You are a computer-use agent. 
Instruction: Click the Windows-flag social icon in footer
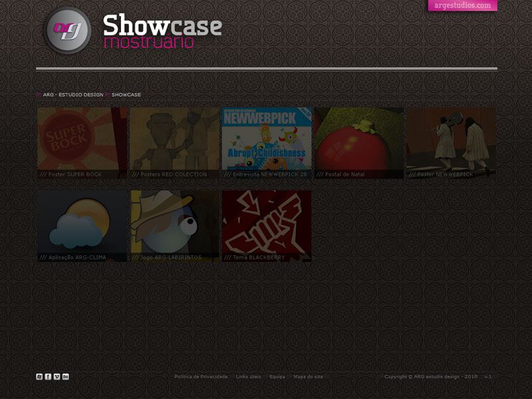(x=39, y=376)
